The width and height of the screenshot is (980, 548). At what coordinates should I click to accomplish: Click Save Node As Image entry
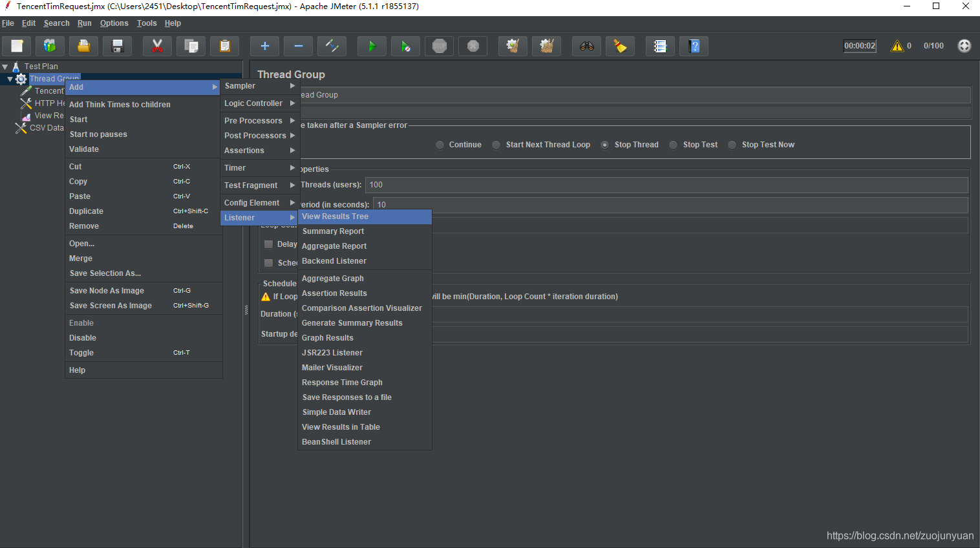pos(143,291)
